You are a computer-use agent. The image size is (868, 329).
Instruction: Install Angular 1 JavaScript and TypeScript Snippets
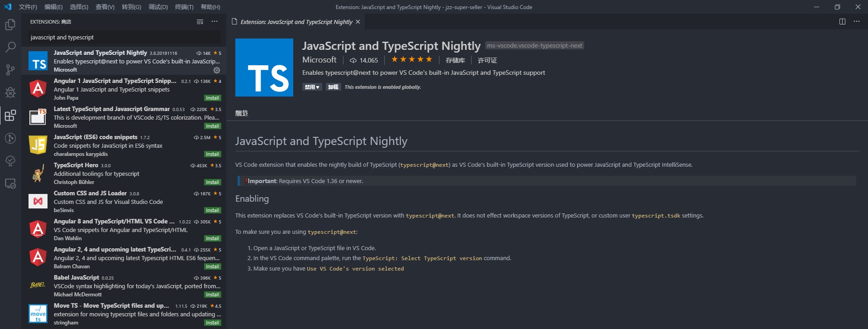pos(212,98)
